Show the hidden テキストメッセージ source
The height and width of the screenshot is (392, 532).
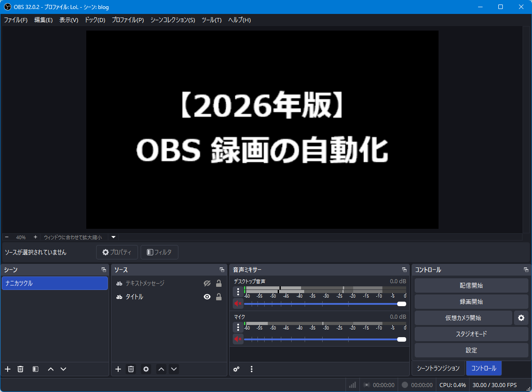point(207,283)
